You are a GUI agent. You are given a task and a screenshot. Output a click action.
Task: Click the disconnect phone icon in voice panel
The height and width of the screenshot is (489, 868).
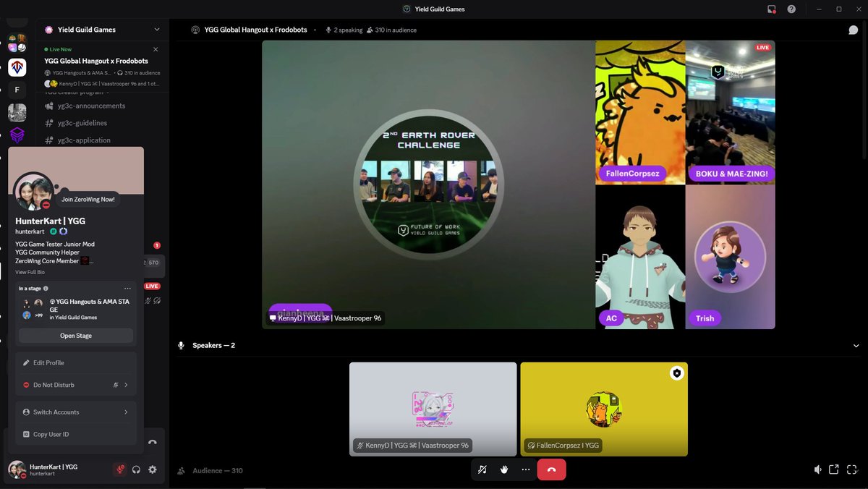coord(152,442)
